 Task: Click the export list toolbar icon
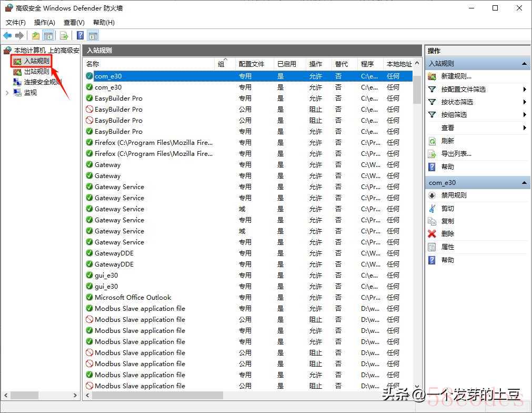64,36
